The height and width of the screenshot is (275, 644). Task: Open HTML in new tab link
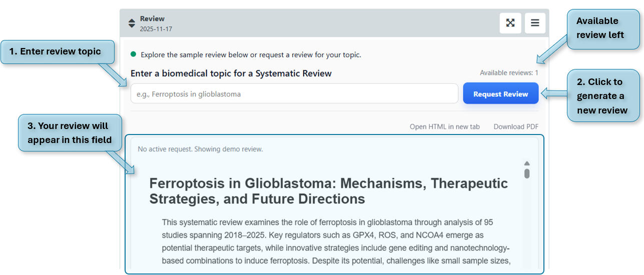click(x=444, y=126)
